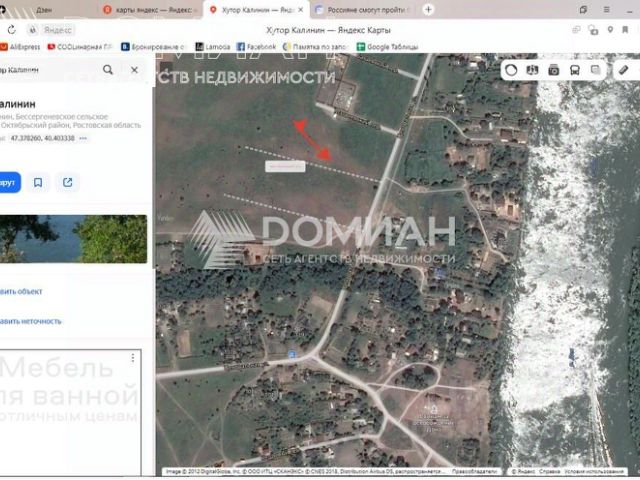Open Lamoda bookmark
The image size is (640, 480).
coord(213,47)
